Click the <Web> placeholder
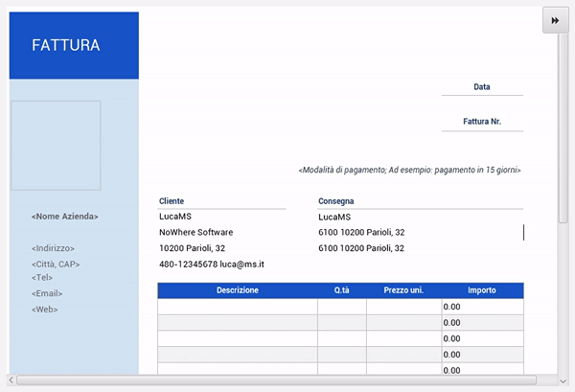This screenshot has height=392, width=575. tap(45, 310)
